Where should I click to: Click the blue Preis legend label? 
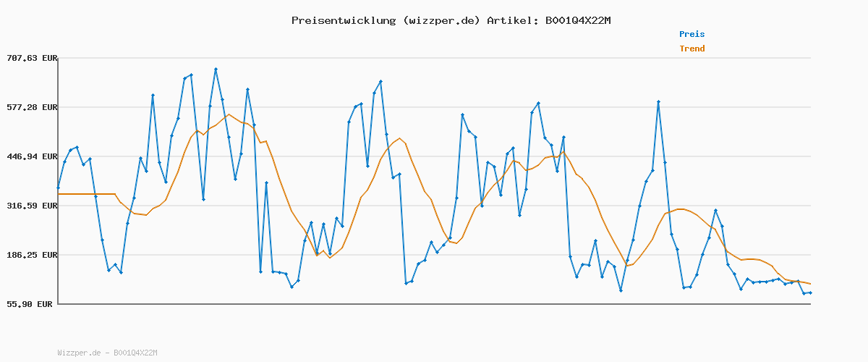pos(692,34)
